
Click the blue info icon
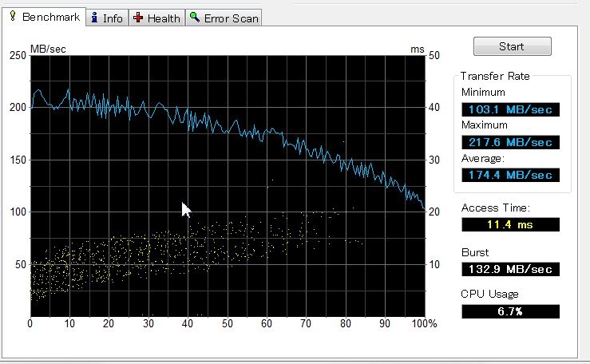tap(95, 18)
